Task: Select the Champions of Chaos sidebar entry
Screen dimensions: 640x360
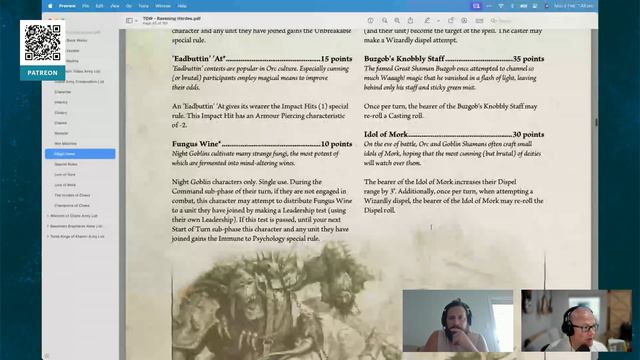Action: click(x=72, y=205)
